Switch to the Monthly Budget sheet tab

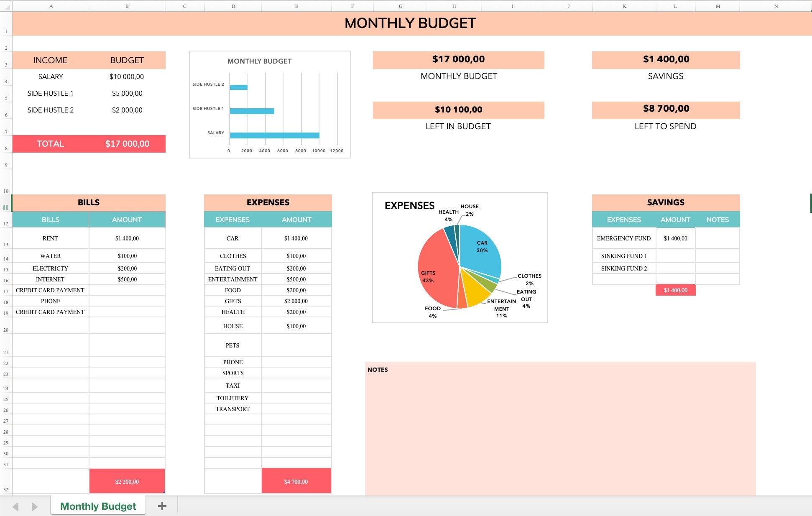(98, 506)
